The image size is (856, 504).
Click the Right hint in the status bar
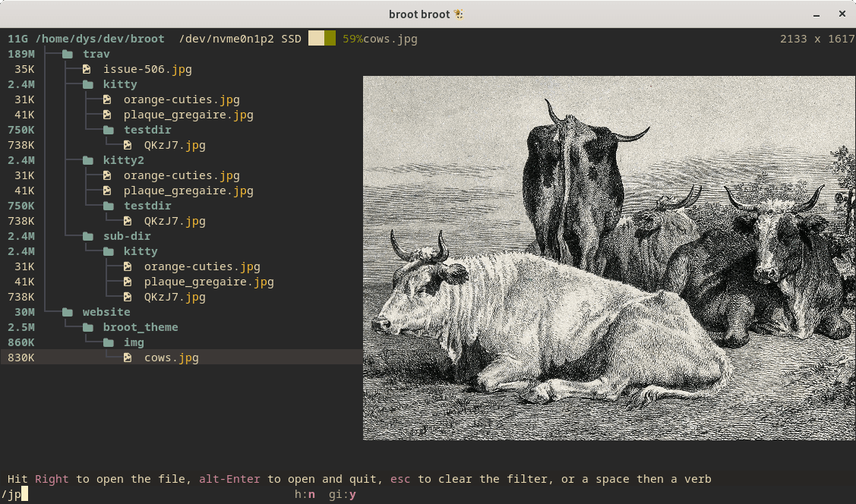coord(52,479)
